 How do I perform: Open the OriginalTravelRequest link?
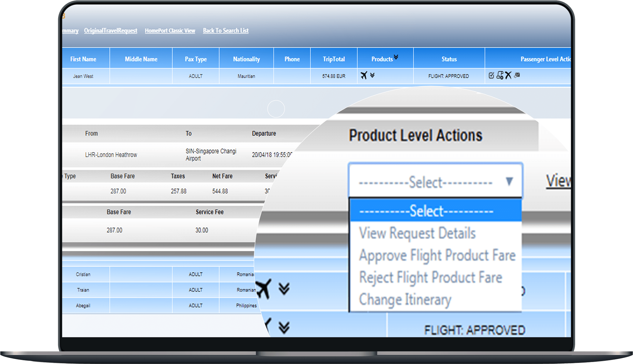click(x=110, y=31)
